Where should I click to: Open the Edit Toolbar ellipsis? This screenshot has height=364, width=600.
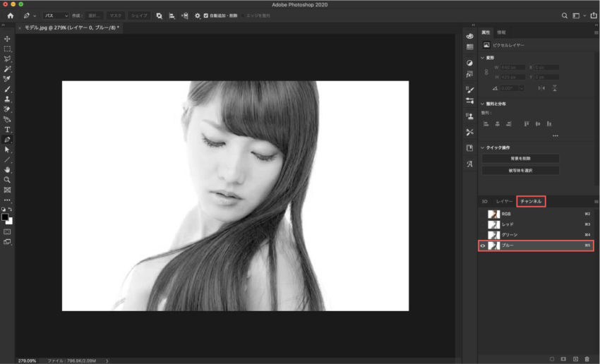7,200
